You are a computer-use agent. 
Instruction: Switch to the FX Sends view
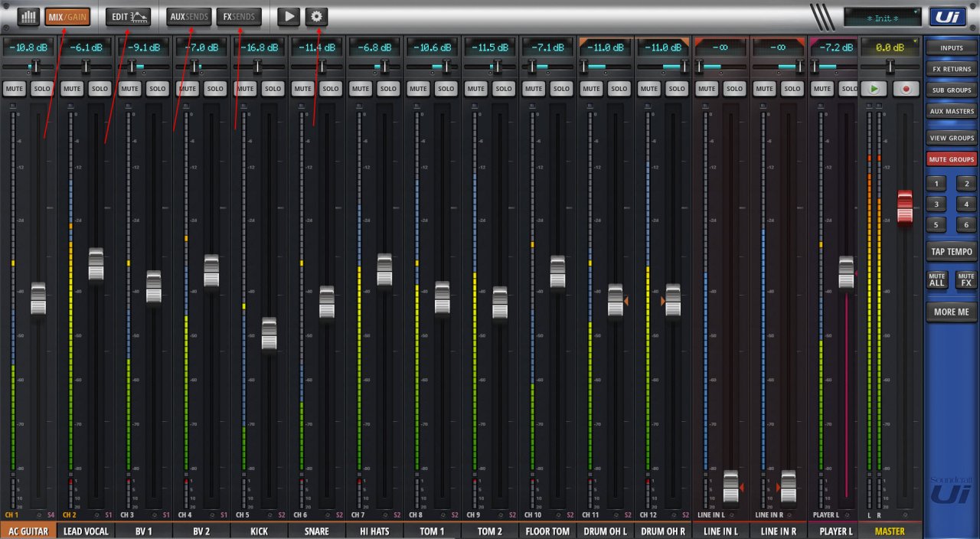click(239, 16)
